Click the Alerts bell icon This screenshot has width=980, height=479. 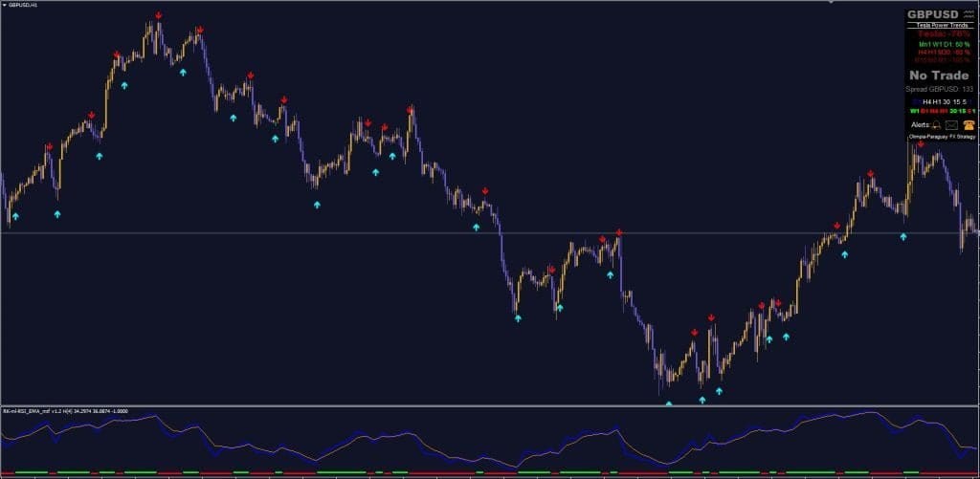(937, 125)
